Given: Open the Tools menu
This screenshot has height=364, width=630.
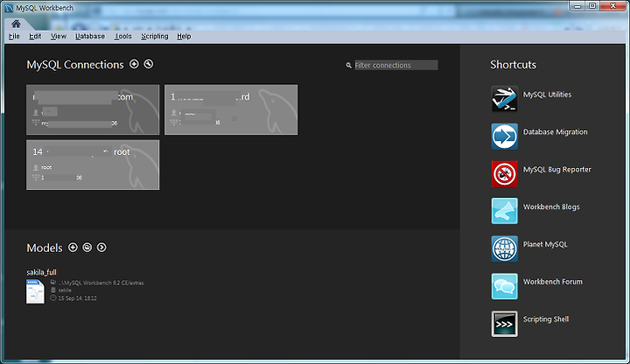Looking at the screenshot, I should (123, 36).
